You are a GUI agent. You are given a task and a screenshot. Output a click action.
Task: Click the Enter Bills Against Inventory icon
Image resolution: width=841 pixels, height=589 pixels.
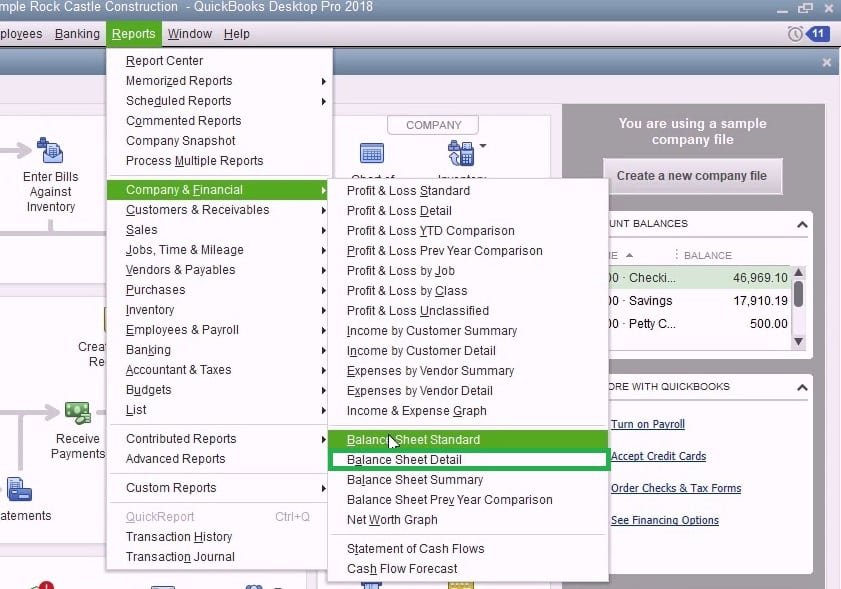(x=50, y=150)
